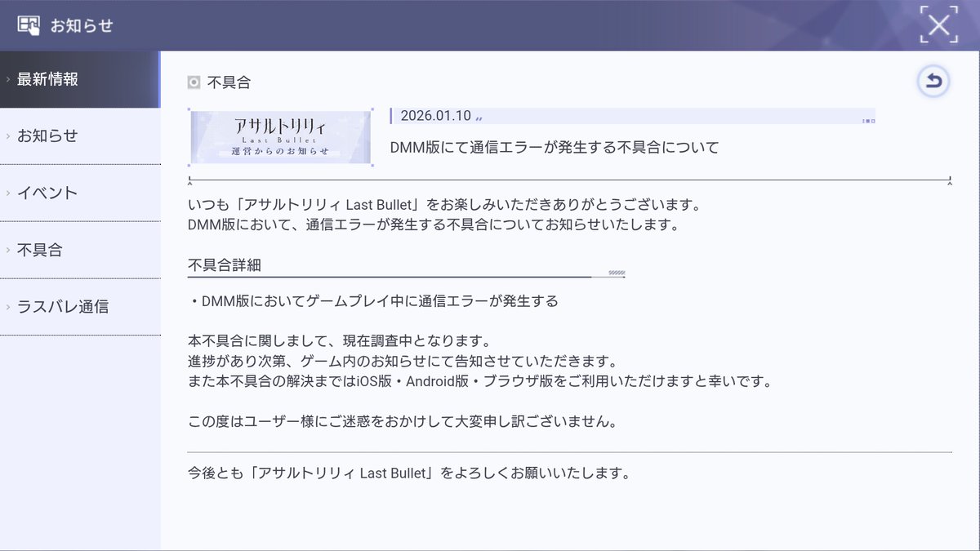Click the arrow marker before 最新情報

(8, 79)
